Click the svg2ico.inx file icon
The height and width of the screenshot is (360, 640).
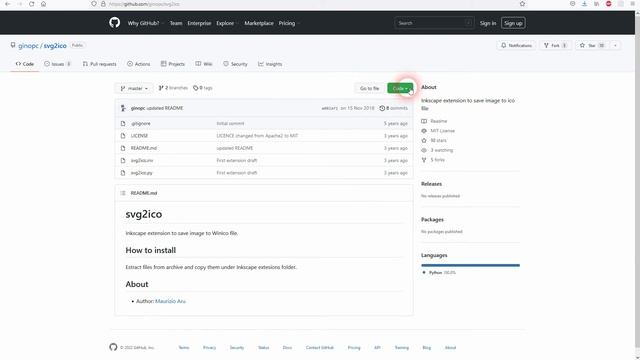click(x=123, y=160)
